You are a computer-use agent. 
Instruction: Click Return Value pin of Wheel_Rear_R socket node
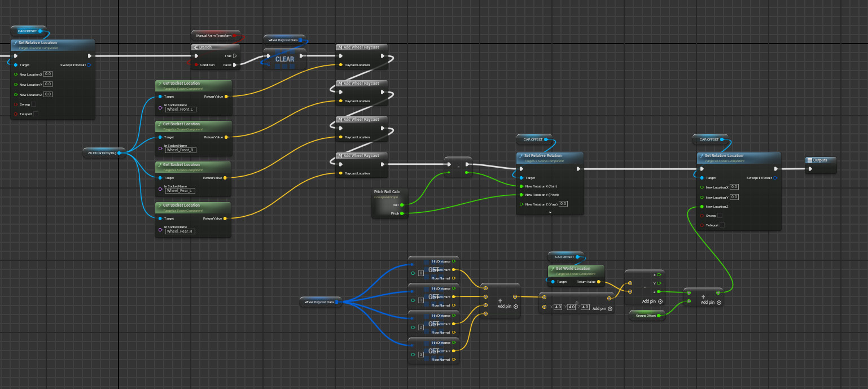[226, 218]
